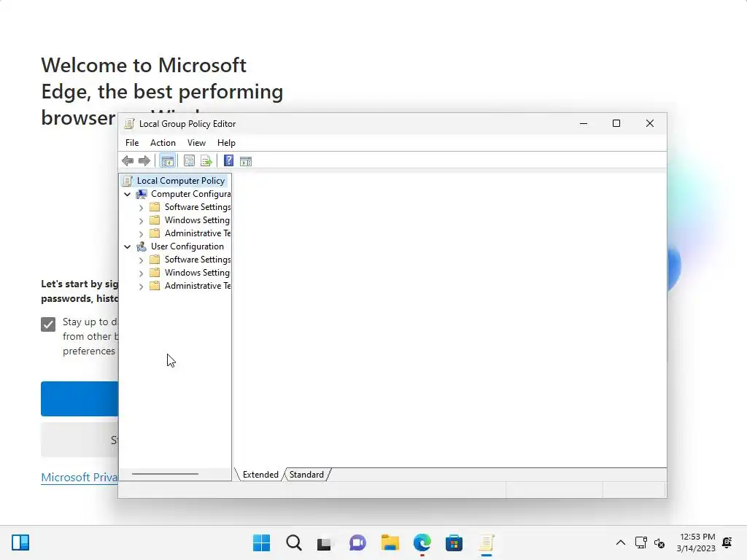The width and height of the screenshot is (747, 560).
Task: Expand Windows Settings under User Configuration
Action: pos(141,273)
